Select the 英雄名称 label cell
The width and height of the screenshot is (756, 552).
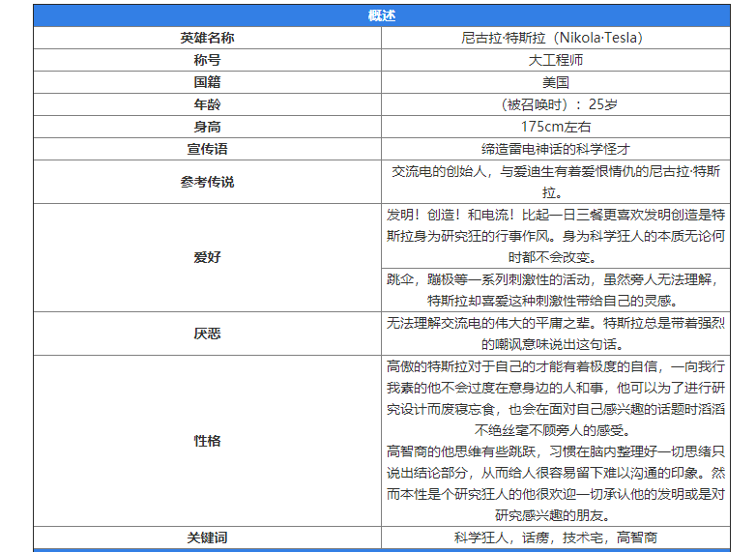pyautogui.click(x=207, y=38)
